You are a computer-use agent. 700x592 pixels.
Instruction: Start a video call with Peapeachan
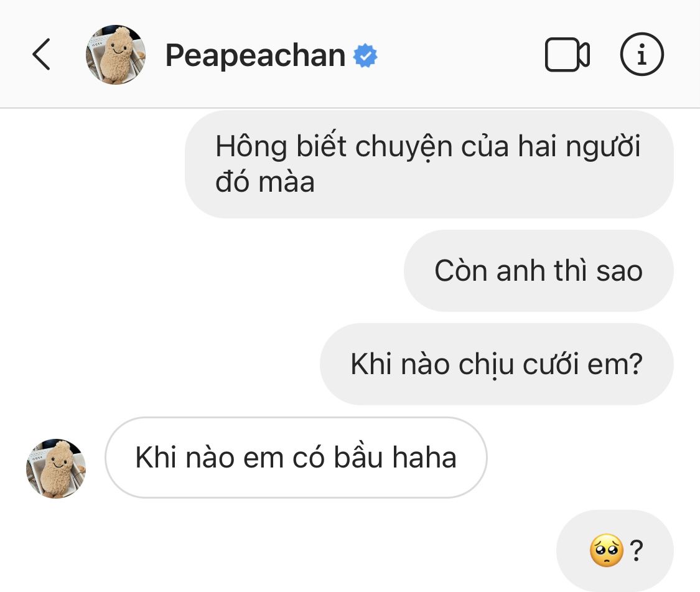567,55
